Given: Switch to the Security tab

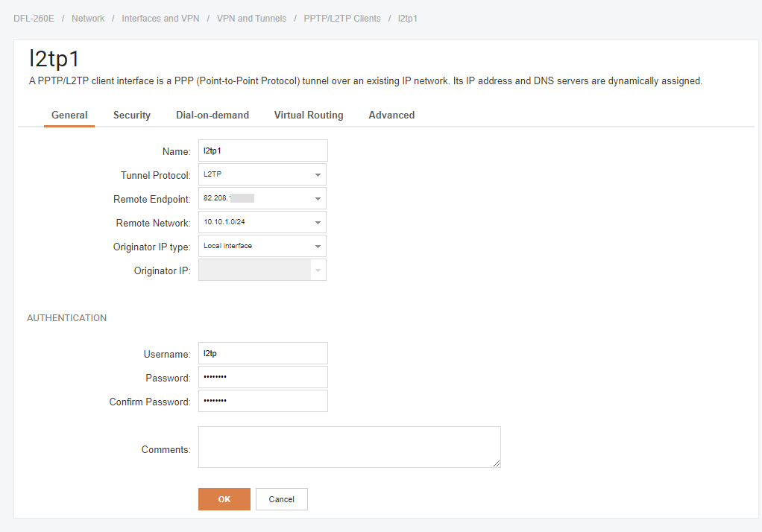Looking at the screenshot, I should (x=132, y=115).
